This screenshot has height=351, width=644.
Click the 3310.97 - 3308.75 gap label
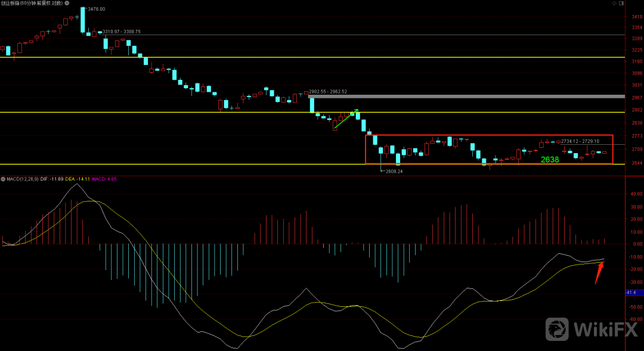122,32
